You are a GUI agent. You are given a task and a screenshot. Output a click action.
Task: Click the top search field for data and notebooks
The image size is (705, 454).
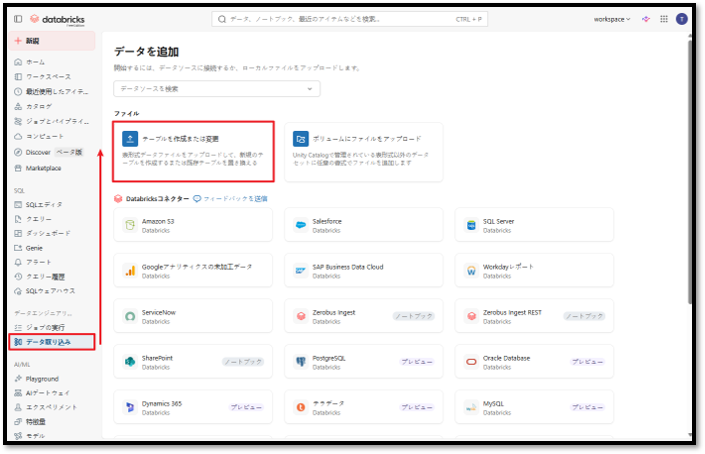[350, 19]
